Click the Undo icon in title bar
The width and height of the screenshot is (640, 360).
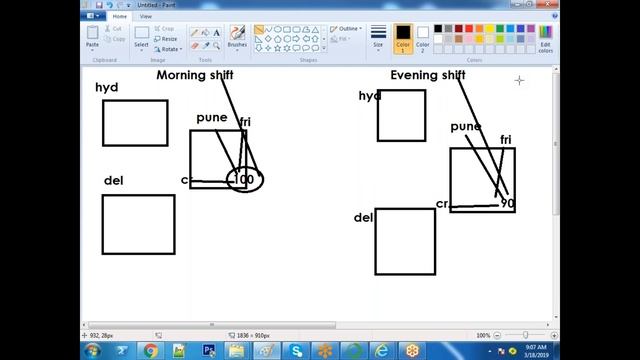tap(109, 5)
